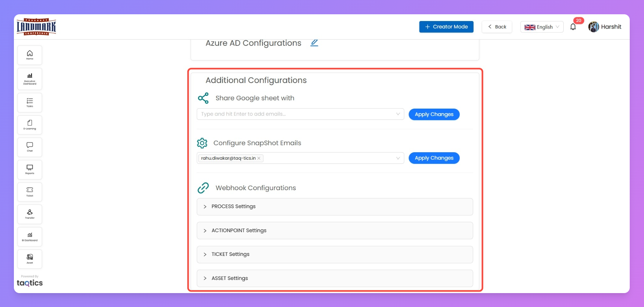
Task: Open the Executive Dashboard sidebar icon
Action: 30,79
